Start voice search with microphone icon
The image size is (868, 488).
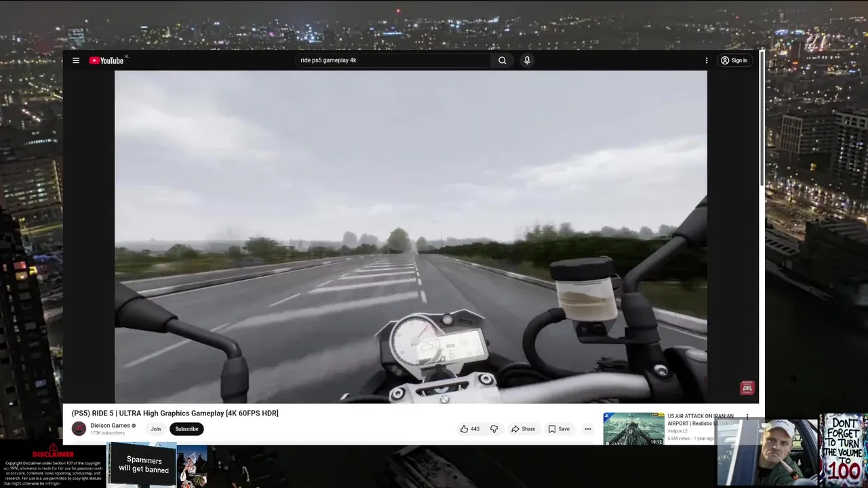527,60
